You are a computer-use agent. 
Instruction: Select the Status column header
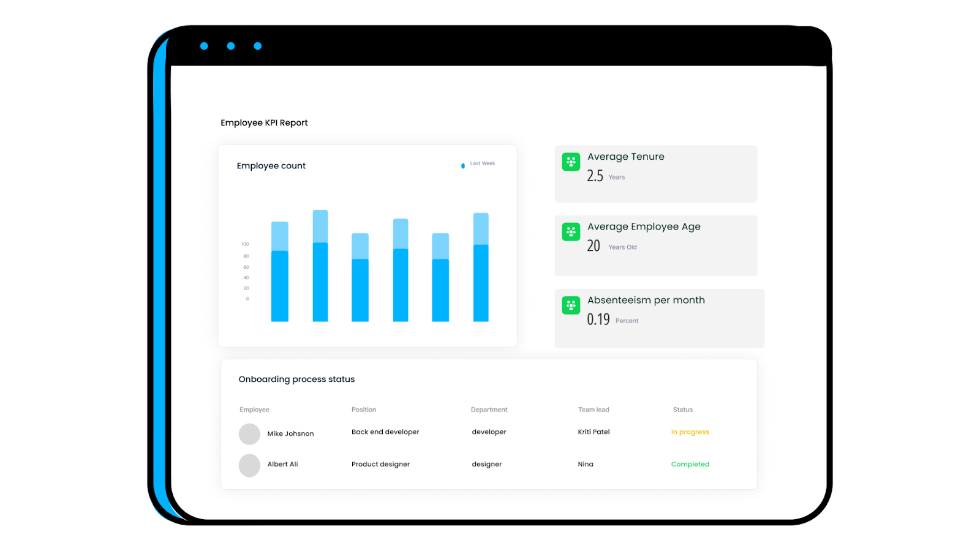click(x=682, y=409)
